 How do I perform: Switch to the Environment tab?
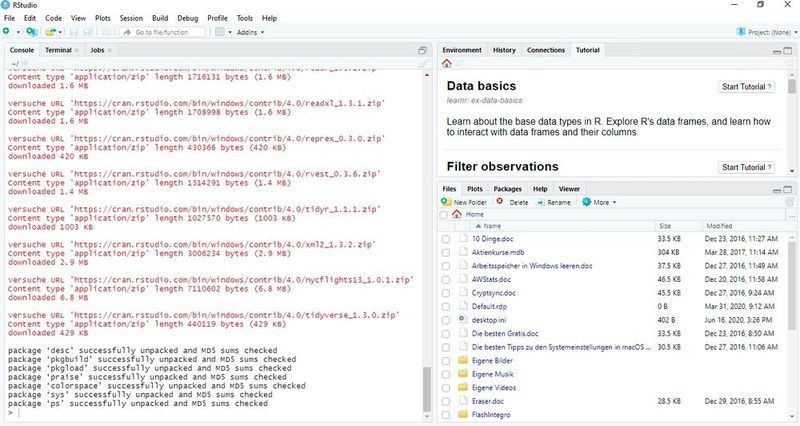[462, 50]
